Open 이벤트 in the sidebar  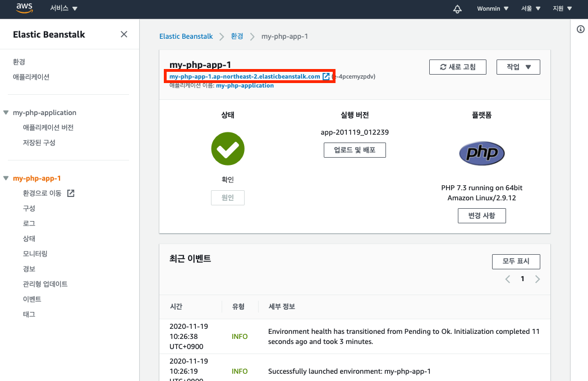coord(32,299)
